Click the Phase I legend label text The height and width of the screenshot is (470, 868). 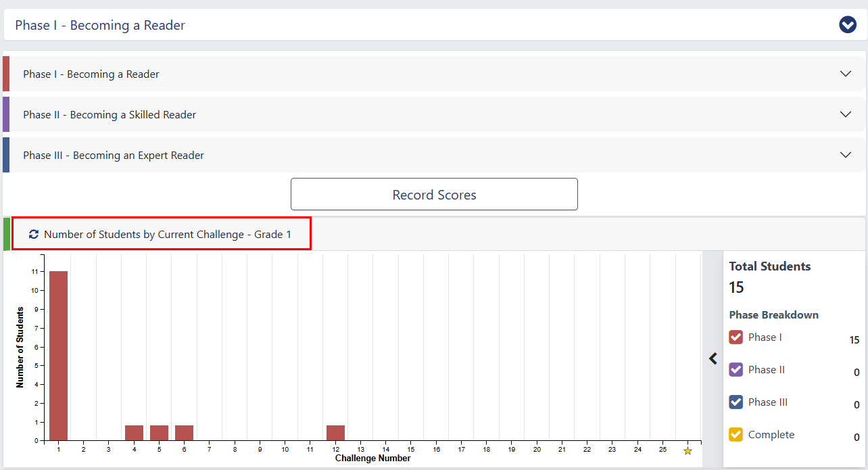click(x=765, y=337)
